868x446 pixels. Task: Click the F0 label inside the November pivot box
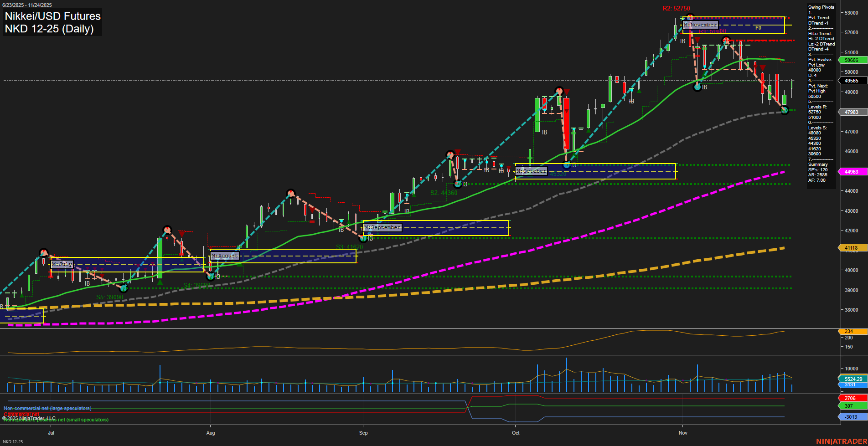(x=758, y=28)
